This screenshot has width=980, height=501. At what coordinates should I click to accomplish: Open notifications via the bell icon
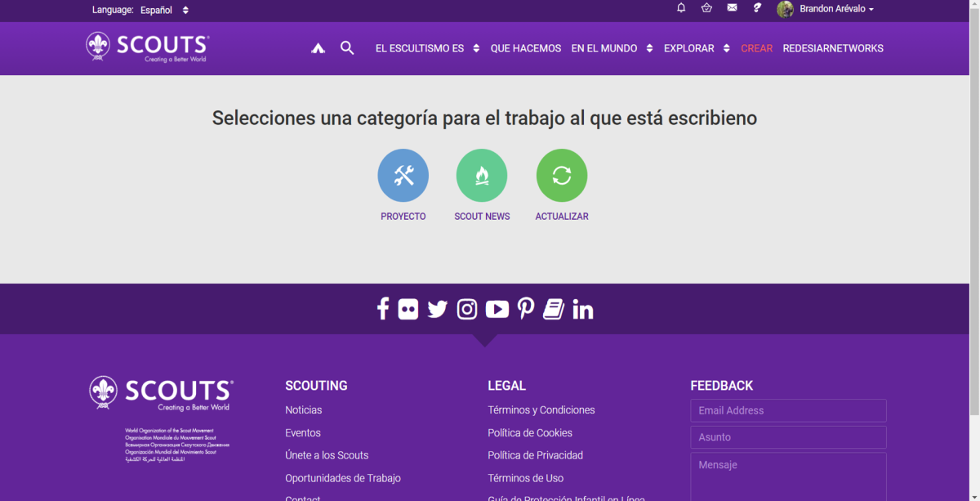[x=681, y=8]
